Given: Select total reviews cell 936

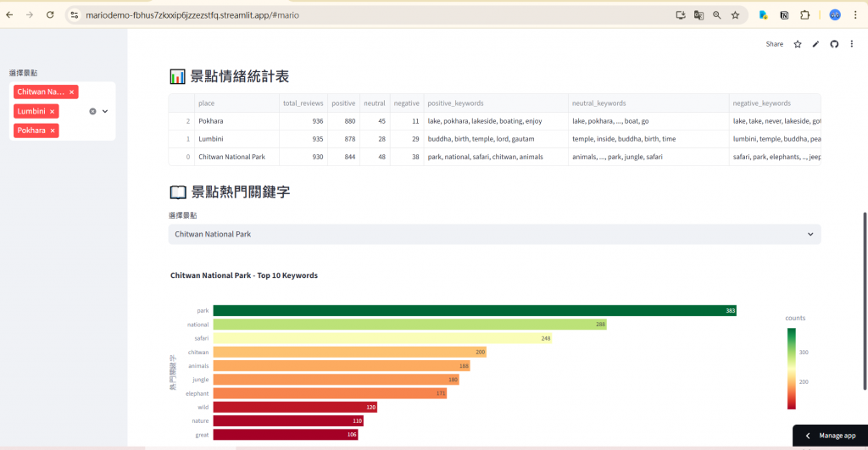Looking at the screenshot, I should click(303, 120).
